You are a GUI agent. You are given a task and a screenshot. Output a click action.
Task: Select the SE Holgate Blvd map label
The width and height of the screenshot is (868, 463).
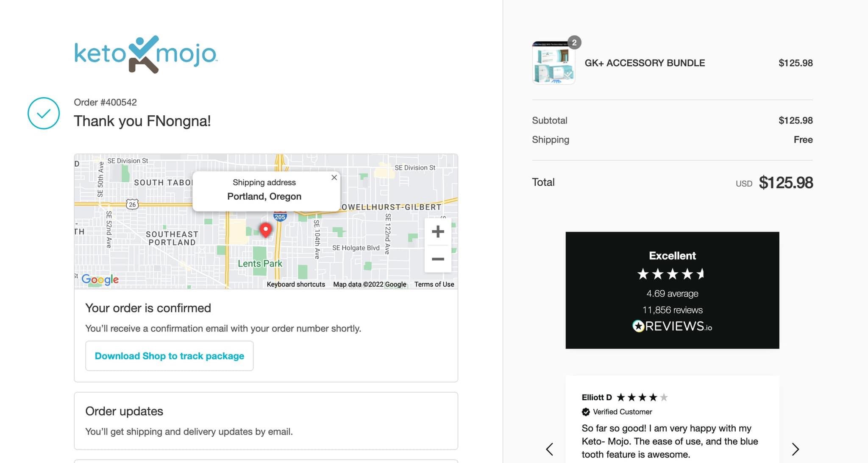click(x=356, y=248)
